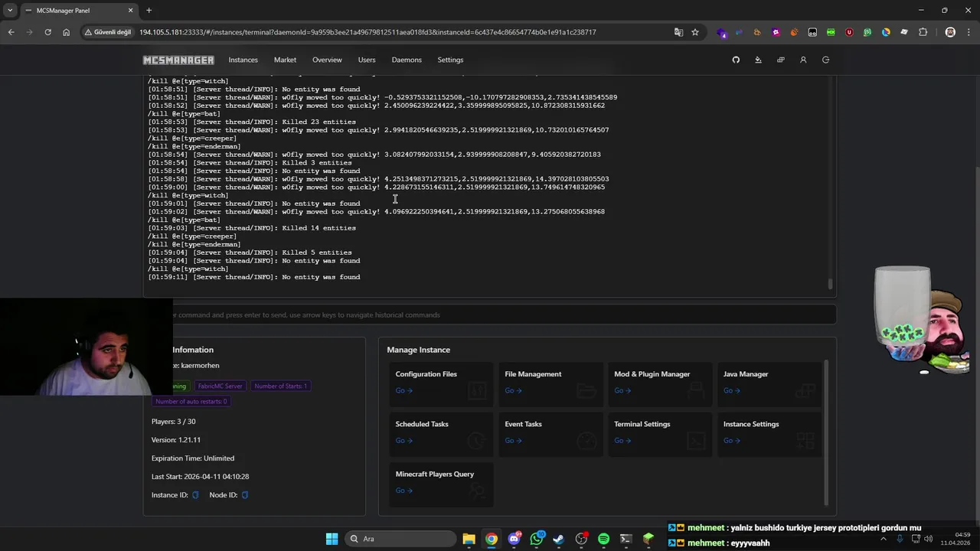
Task: Open the user profile icon in header
Action: pyautogui.click(x=803, y=60)
